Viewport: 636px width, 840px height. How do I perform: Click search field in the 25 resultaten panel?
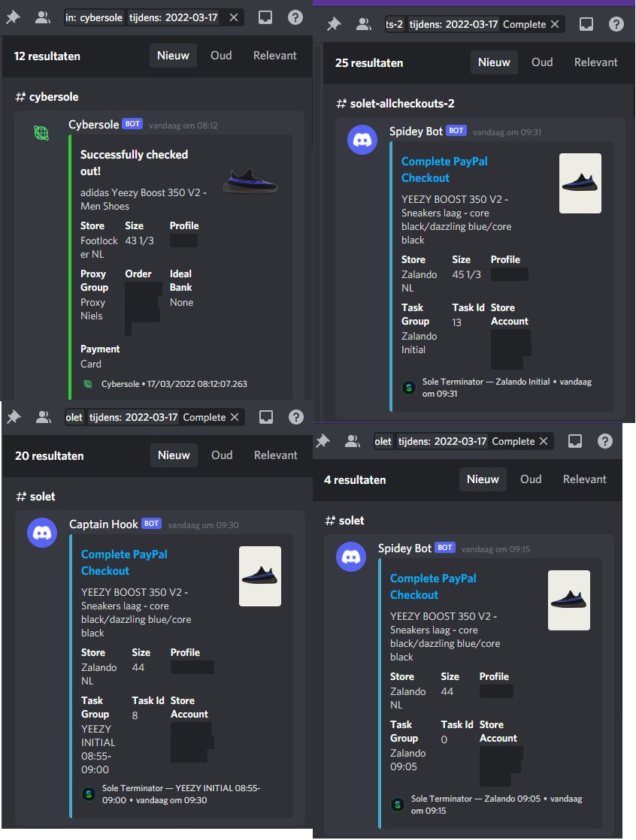coord(474,24)
